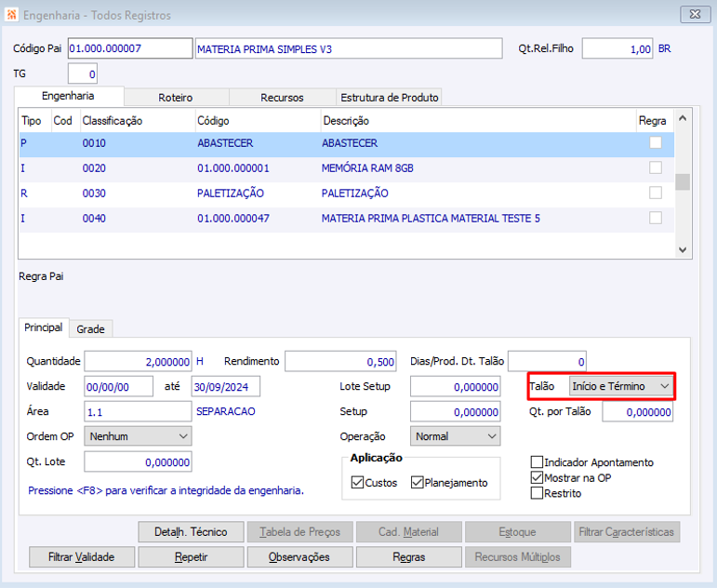This screenshot has width=717, height=588.
Task: Disable the Planejamento checkbox
Action: [418, 483]
